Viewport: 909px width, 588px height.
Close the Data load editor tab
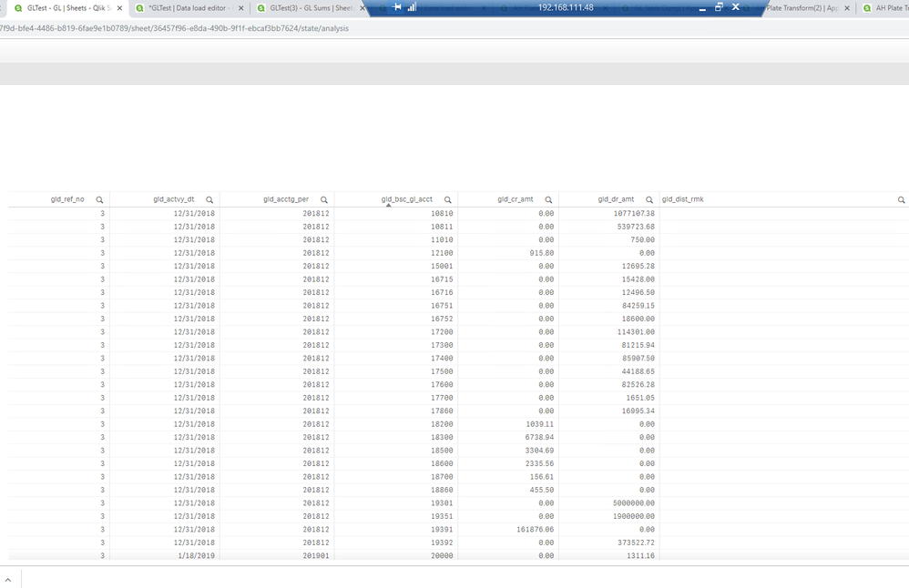[x=241, y=8]
